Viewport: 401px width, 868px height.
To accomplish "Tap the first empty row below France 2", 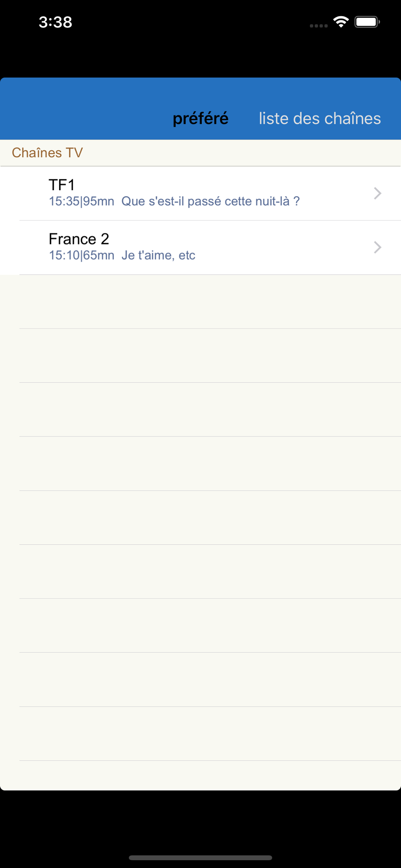I will (200, 302).
